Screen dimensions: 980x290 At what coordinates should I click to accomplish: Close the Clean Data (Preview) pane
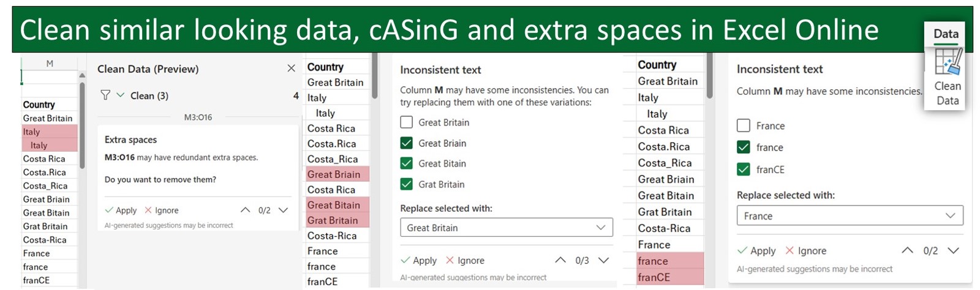click(x=291, y=69)
